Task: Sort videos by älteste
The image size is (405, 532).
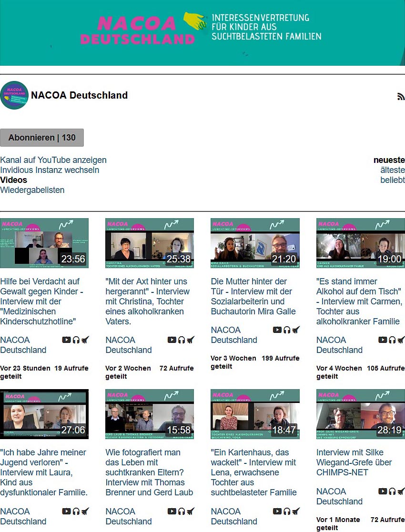Action: (393, 170)
